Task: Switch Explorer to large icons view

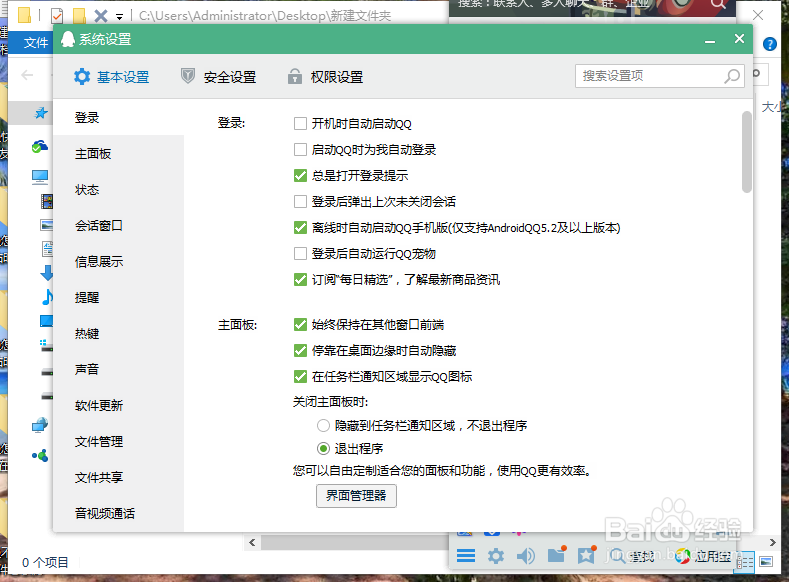Action: click(x=766, y=561)
